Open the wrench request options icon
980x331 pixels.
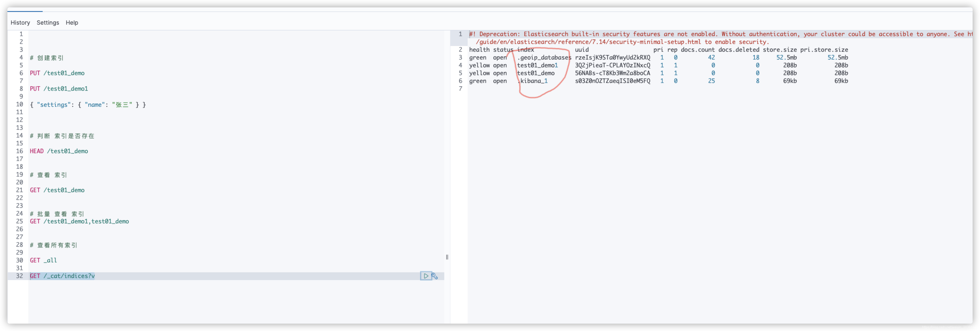pyautogui.click(x=435, y=276)
